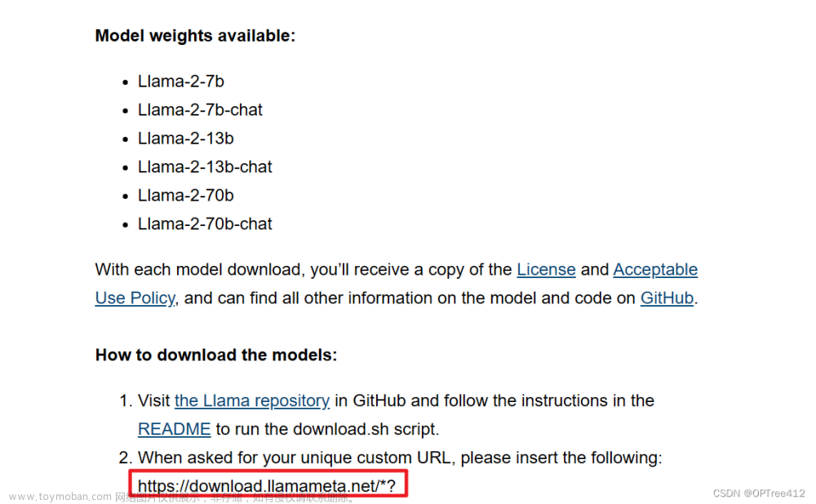The height and width of the screenshot is (504, 816).
Task: Click the www.toymoban.com watermark text
Action: click(60, 497)
